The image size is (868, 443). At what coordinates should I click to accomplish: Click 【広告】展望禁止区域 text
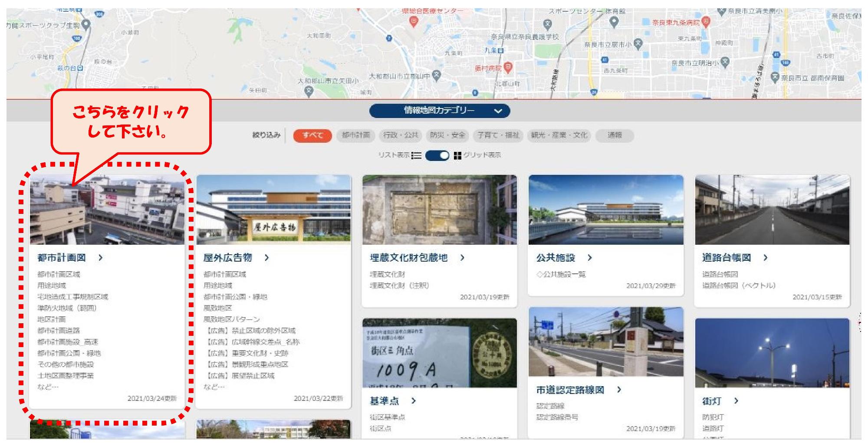click(239, 376)
